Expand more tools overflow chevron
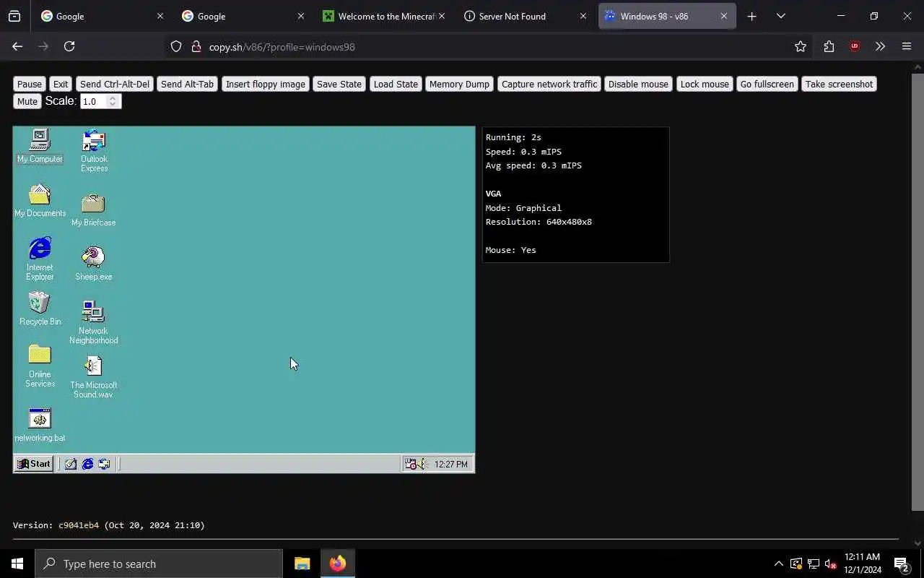Viewport: 924px width, 578px height. tap(880, 46)
